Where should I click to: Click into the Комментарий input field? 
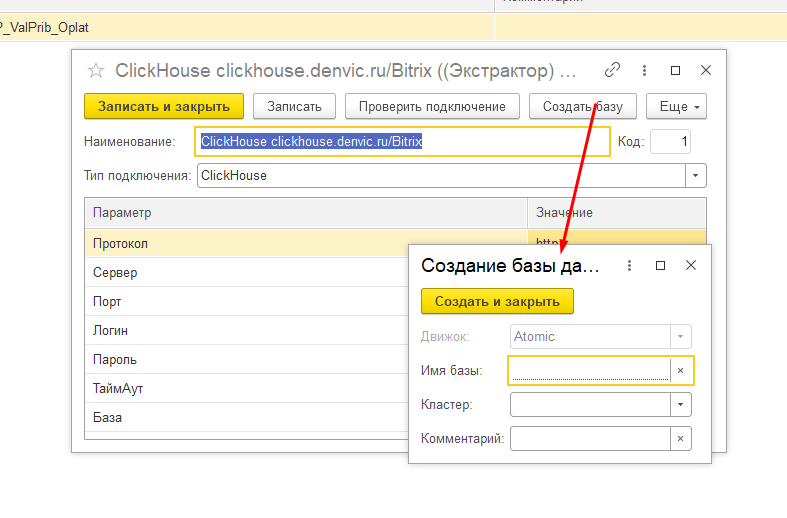coord(590,439)
